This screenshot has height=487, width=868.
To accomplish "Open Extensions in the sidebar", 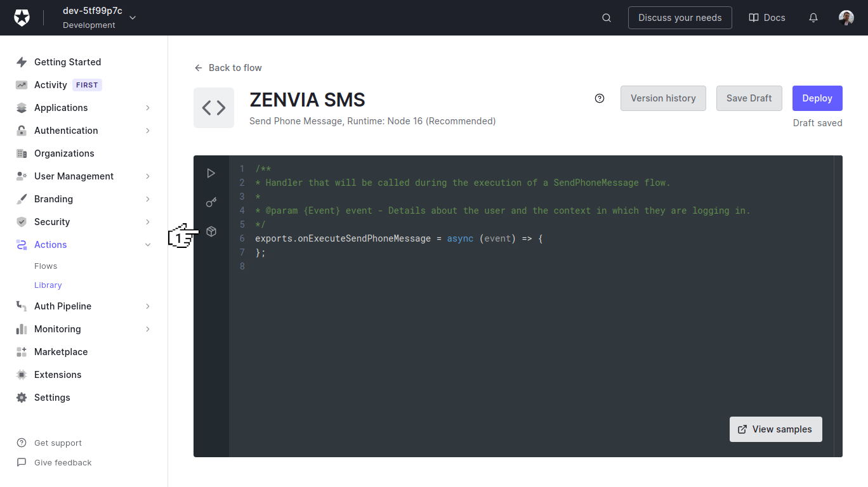I will [58, 374].
